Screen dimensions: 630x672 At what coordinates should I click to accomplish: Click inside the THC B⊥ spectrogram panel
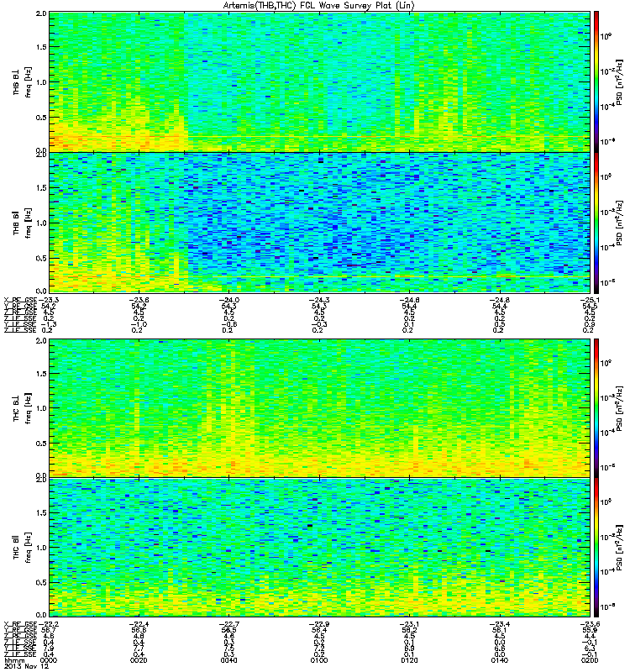[x=319, y=408]
